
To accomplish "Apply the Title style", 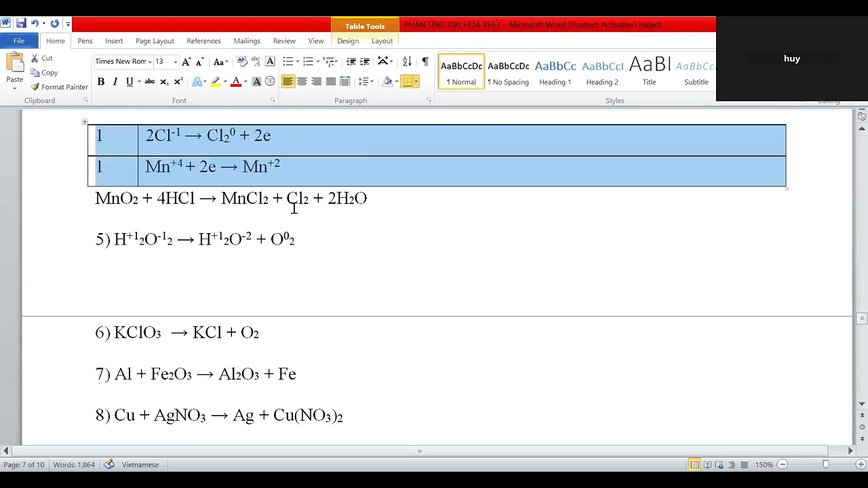I will coord(649,72).
